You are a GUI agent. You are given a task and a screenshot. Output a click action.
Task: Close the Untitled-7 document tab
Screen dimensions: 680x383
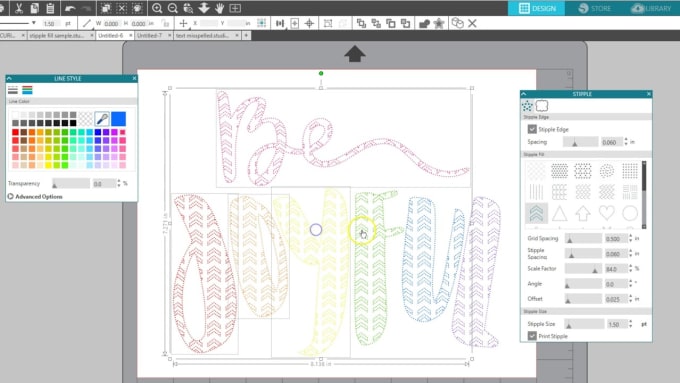pyautogui.click(x=169, y=36)
